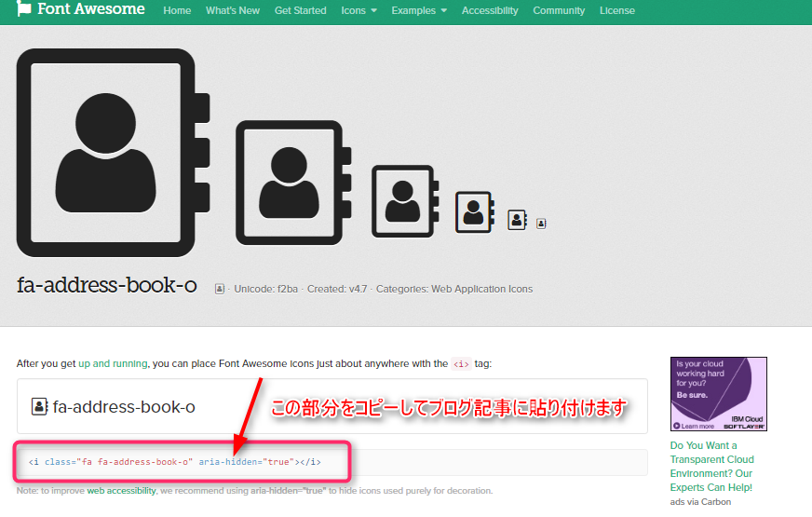Open the What's New page
The height and width of the screenshot is (517, 812).
(233, 10)
